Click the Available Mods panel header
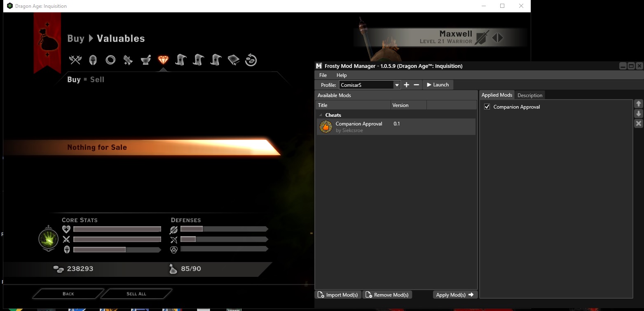Viewport: 644px width, 311px height. (x=396, y=95)
